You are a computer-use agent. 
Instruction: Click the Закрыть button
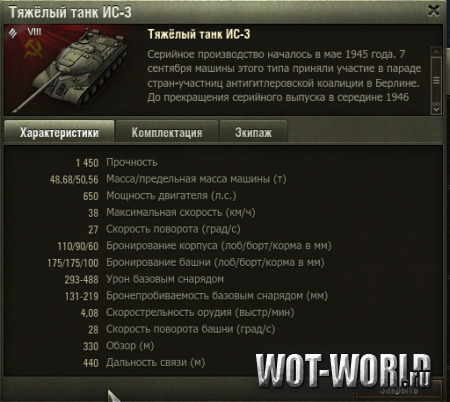tap(399, 389)
